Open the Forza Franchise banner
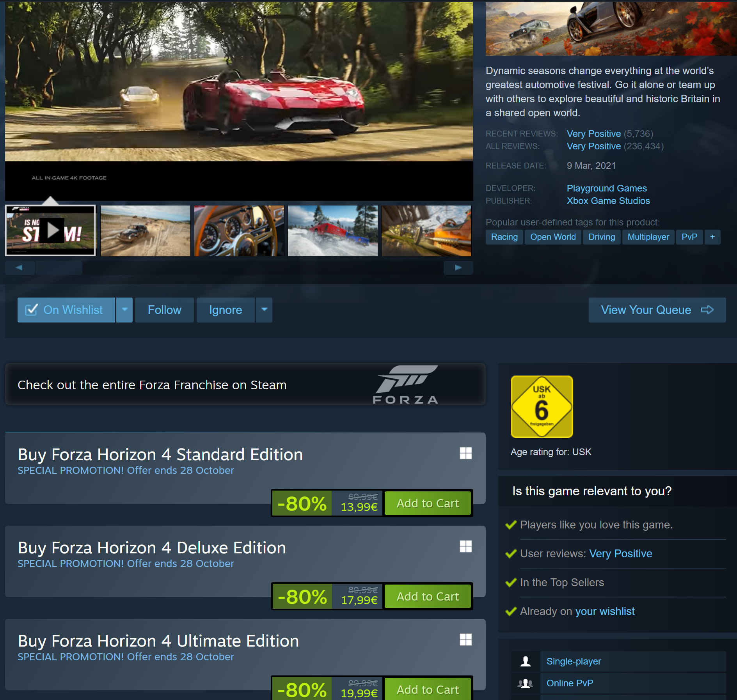The height and width of the screenshot is (700, 737). pos(245,385)
